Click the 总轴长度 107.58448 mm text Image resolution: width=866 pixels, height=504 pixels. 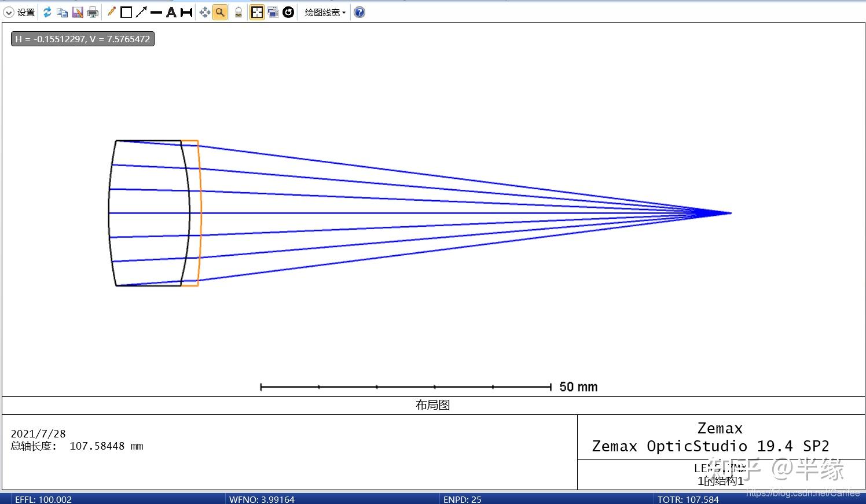[77, 446]
